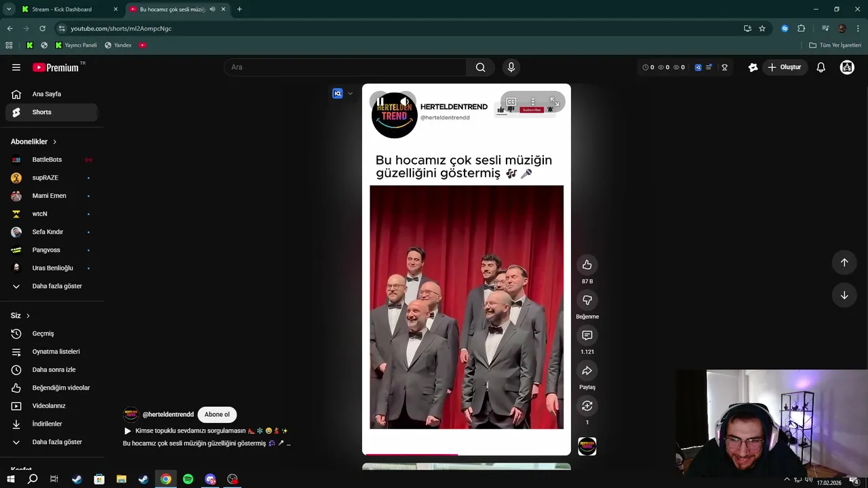Viewport: 868px width, 488px height.
Task: Open the Short's three-dot more menu
Action: click(x=533, y=102)
